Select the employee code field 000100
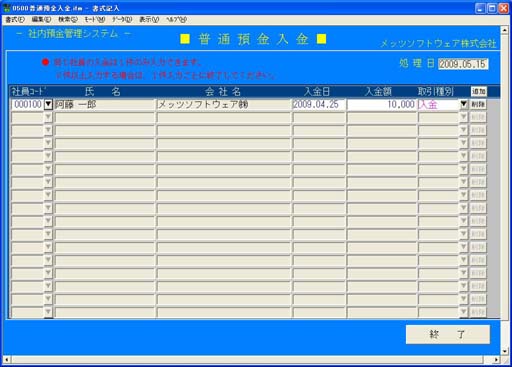The image size is (512, 367). (28, 104)
